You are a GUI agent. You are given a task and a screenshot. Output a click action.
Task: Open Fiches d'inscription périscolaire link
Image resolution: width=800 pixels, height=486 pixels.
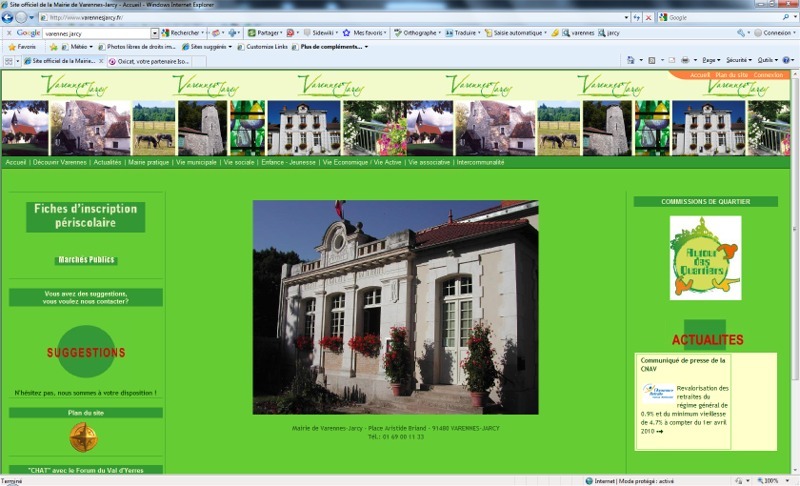(x=86, y=216)
